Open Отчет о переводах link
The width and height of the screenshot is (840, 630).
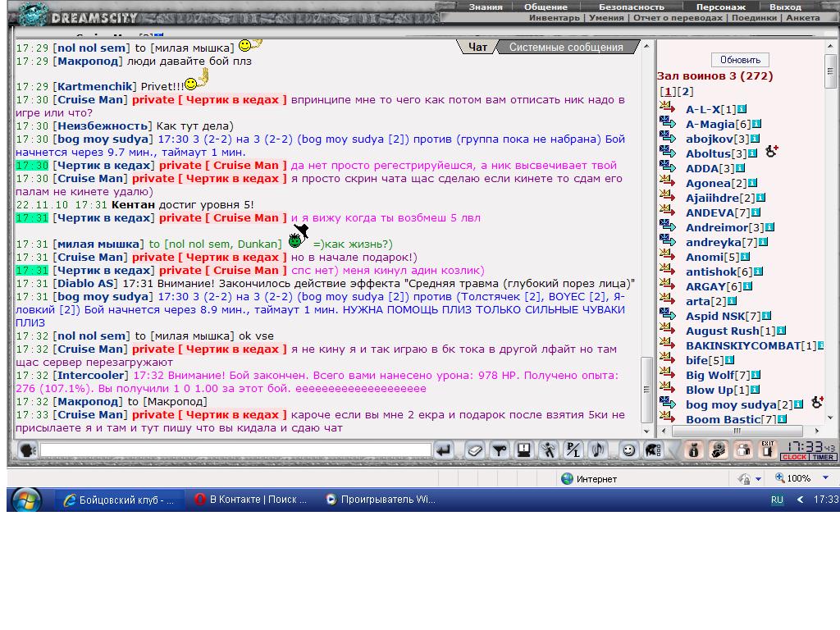click(678, 18)
